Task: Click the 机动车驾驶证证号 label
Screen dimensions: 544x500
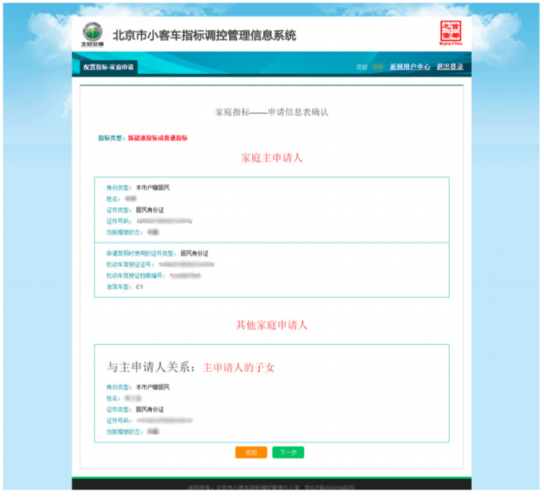Action: [130, 264]
